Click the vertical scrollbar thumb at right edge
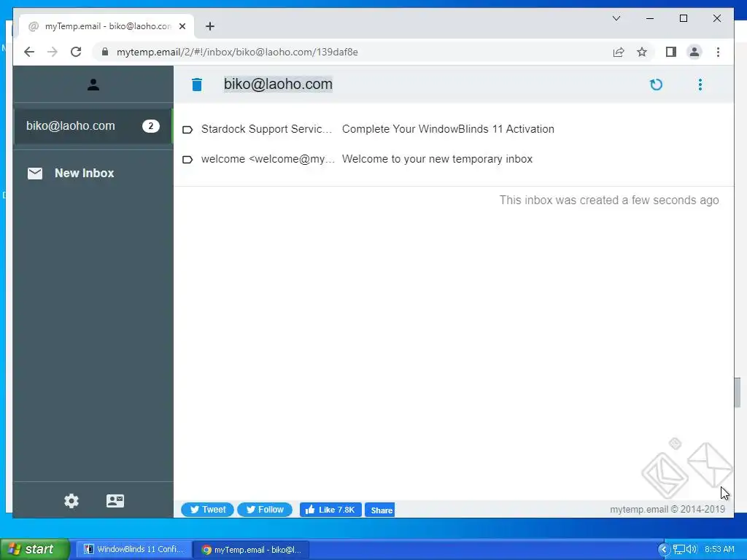The image size is (747, 560). pos(737,393)
